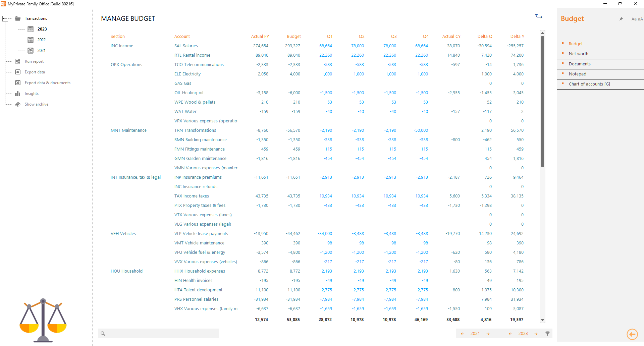Collapse the Transactions tree node
The image size is (644, 346).
click(x=5, y=18)
